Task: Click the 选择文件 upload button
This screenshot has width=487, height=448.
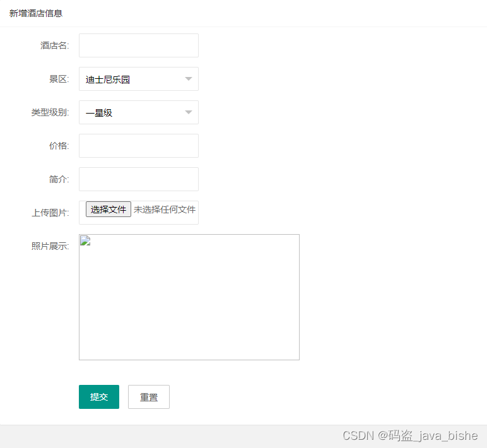Action: 109,209
